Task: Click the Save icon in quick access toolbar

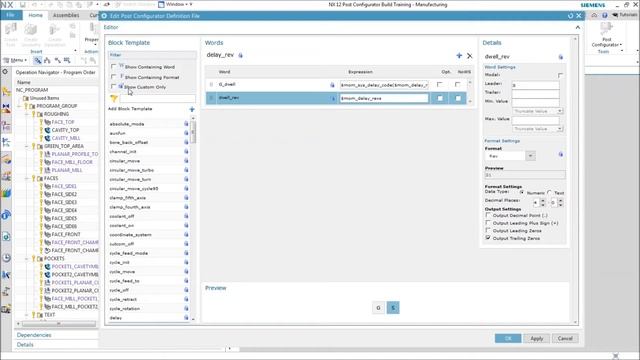Action: (22, 5)
